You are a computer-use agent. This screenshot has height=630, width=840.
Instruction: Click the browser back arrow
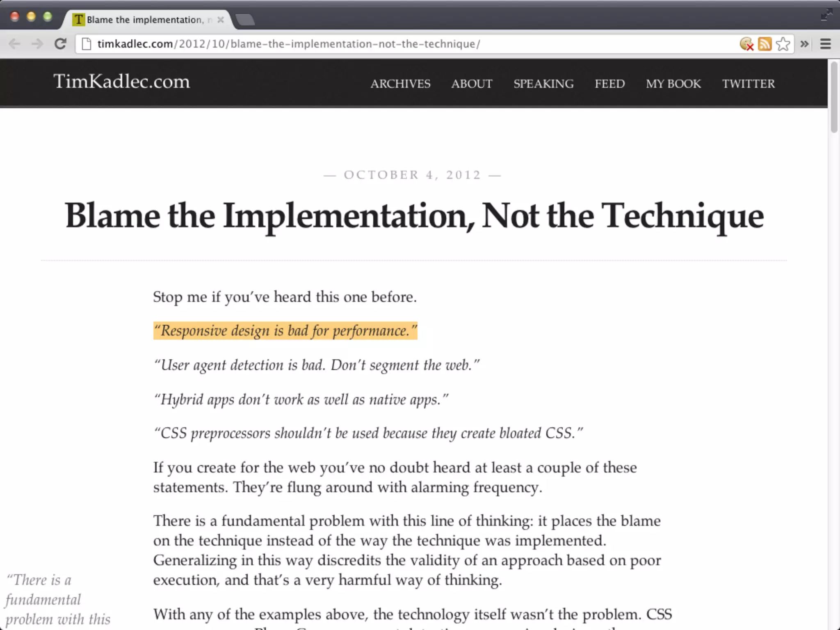tap(15, 44)
